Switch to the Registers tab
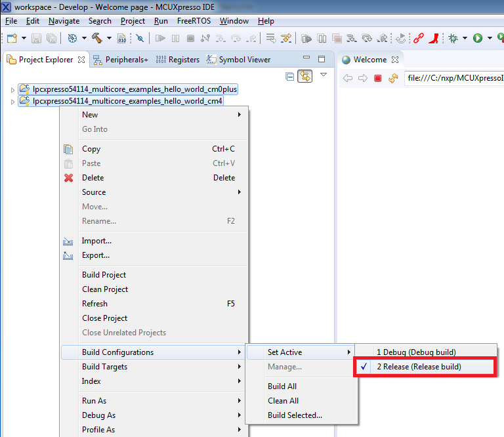The width and height of the screenshot is (504, 437). 178,60
